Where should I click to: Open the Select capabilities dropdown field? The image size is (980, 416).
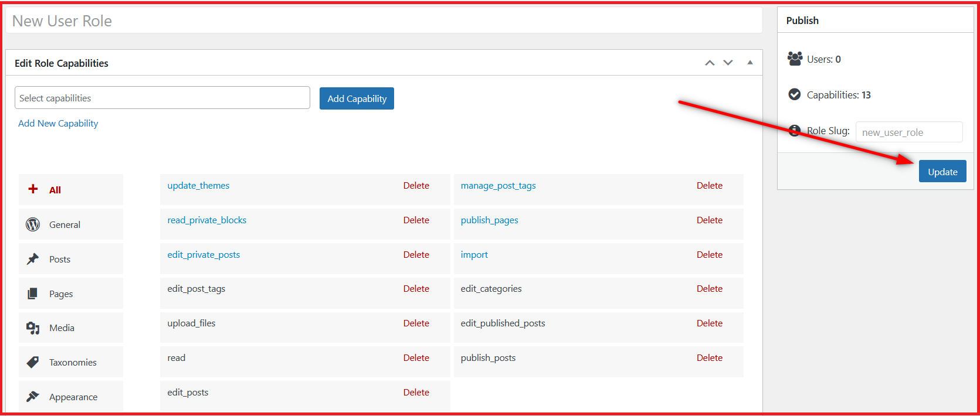click(x=162, y=98)
